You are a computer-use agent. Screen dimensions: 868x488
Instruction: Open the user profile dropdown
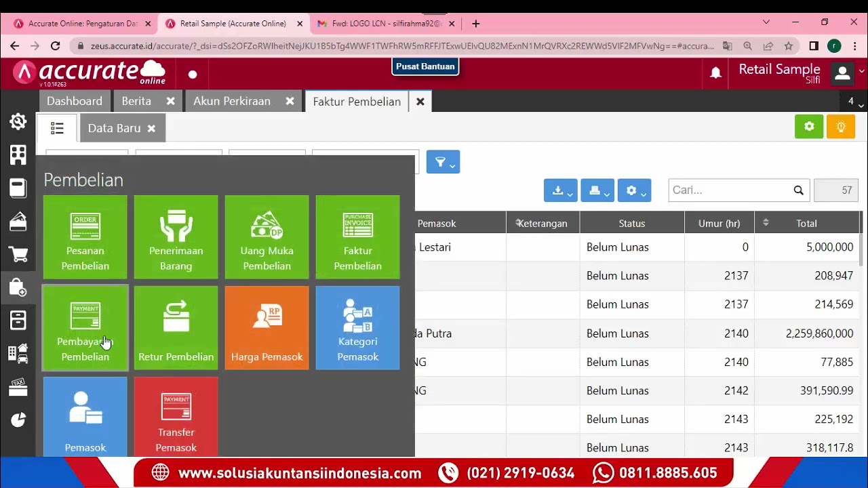848,73
